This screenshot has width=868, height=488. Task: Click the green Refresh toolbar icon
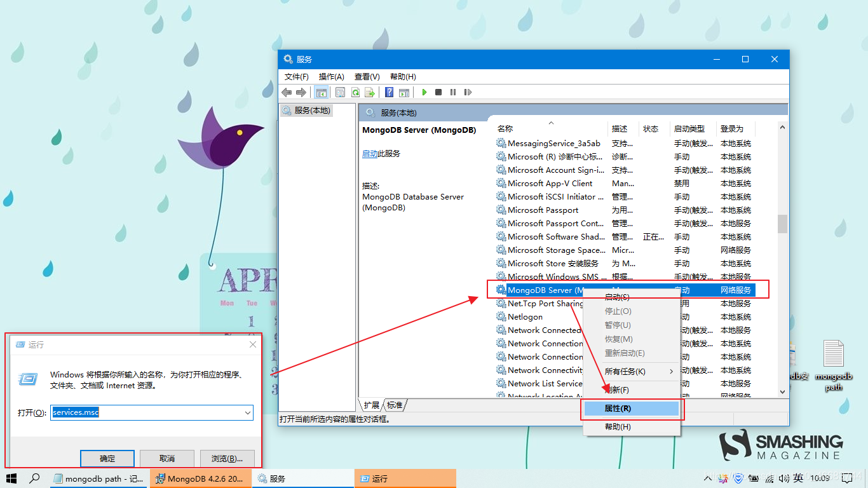355,92
